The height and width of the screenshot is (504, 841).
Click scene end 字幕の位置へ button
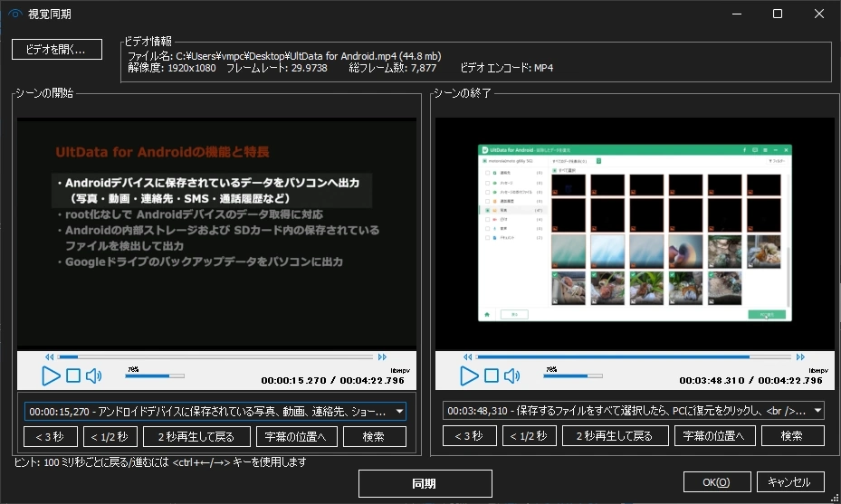click(715, 436)
